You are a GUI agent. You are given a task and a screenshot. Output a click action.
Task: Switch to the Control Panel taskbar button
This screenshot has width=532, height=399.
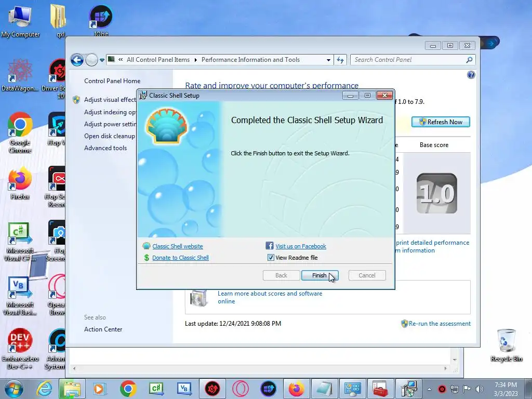tap(352, 389)
